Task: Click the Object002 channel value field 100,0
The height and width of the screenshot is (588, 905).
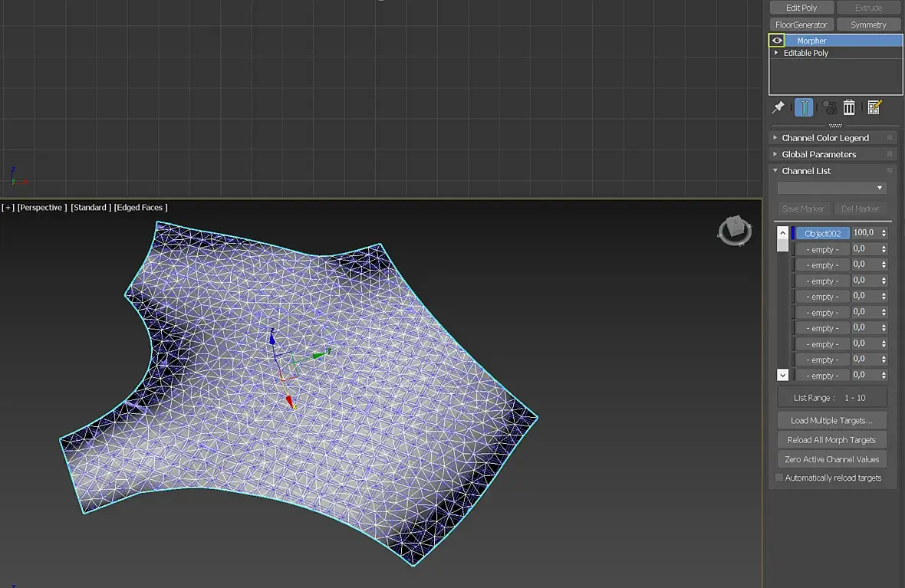Action: [x=866, y=232]
